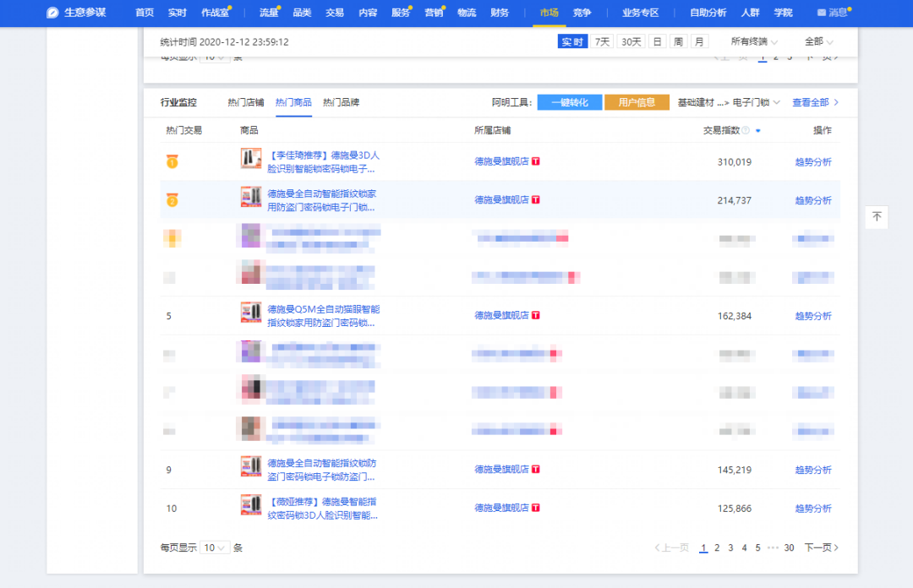Open thumbnail of 薇娅推荐 product
The width and height of the screenshot is (913, 588).
[251, 504]
